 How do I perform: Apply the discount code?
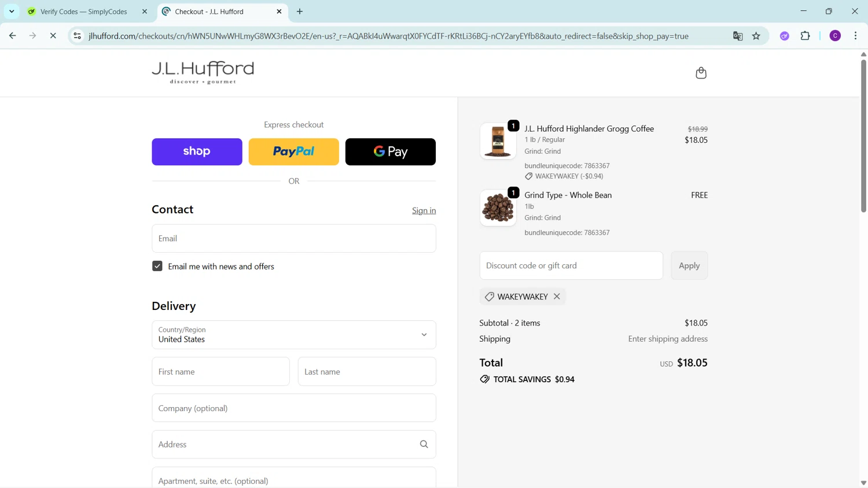click(689, 265)
